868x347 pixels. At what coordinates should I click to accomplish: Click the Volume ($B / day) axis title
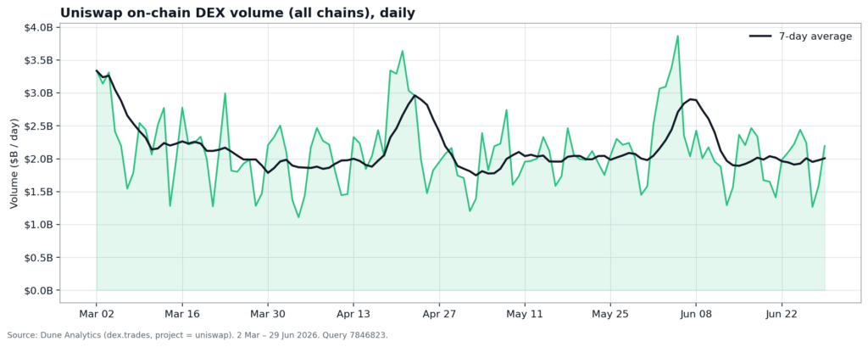pos(14,164)
